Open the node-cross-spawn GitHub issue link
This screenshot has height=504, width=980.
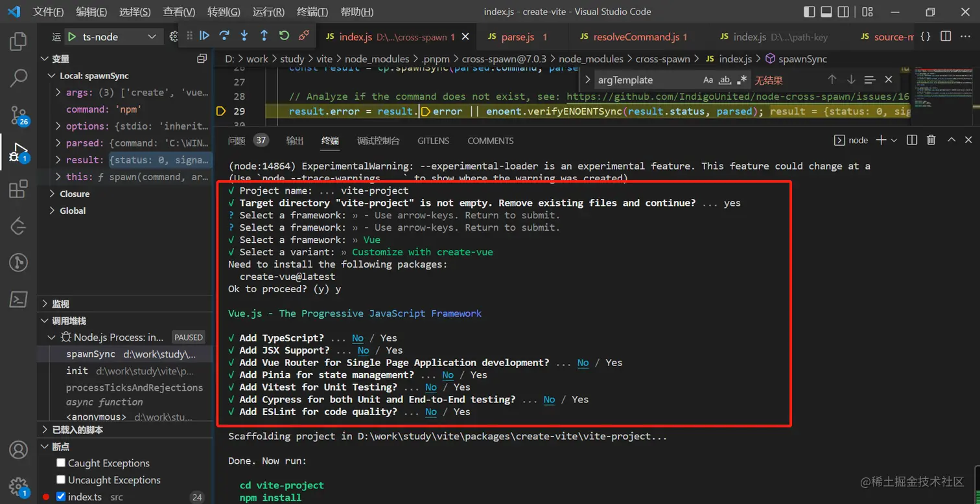point(738,97)
